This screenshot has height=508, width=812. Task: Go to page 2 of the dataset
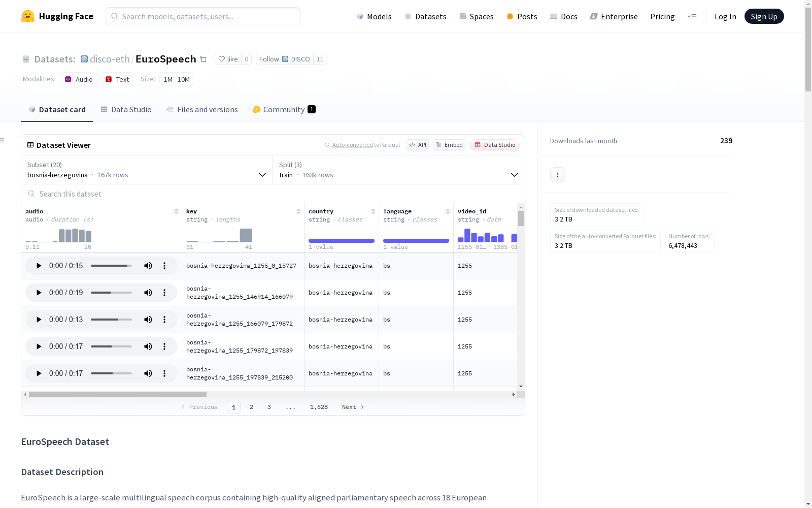pyautogui.click(x=251, y=407)
